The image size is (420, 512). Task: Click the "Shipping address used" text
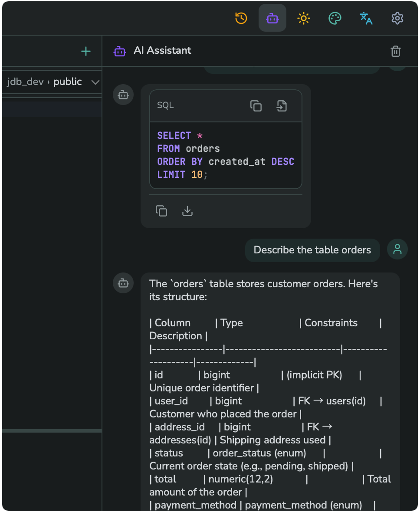(x=273, y=440)
